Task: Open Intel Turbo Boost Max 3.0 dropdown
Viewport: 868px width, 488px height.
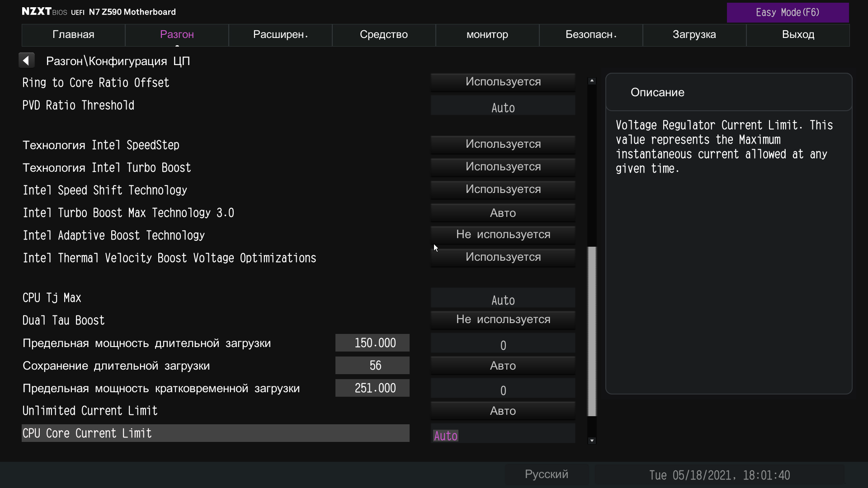Action: (503, 213)
